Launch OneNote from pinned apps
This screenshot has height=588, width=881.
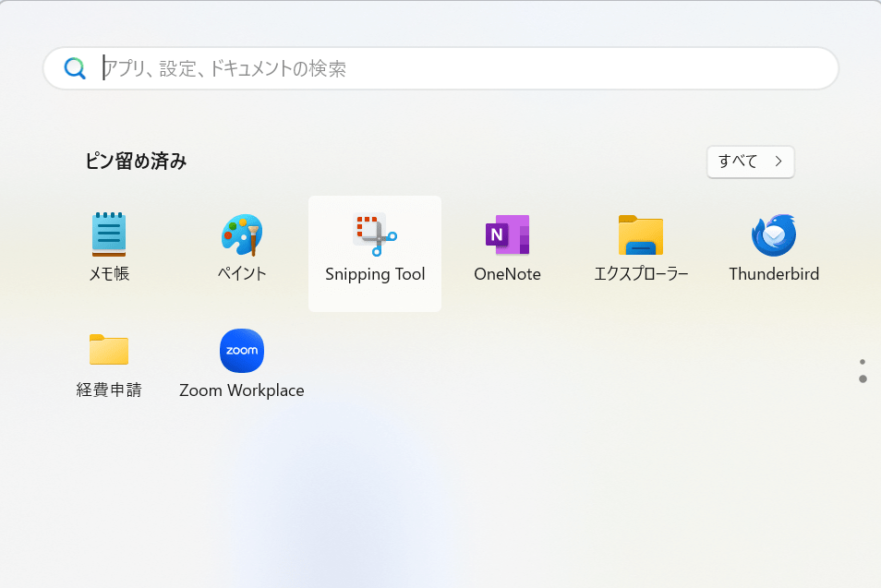(x=507, y=247)
